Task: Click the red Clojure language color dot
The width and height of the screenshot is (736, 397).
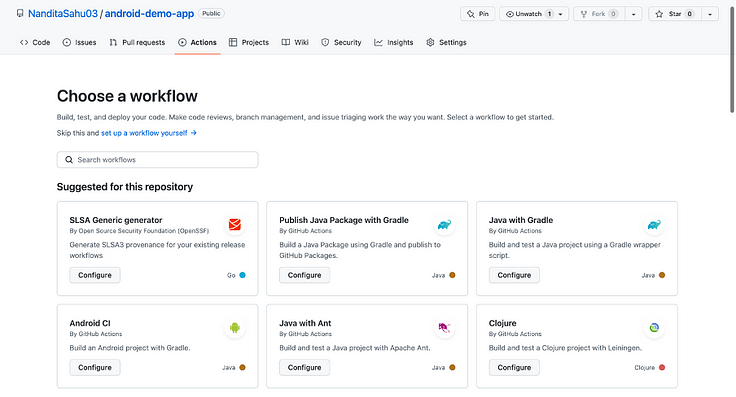Action: click(662, 367)
